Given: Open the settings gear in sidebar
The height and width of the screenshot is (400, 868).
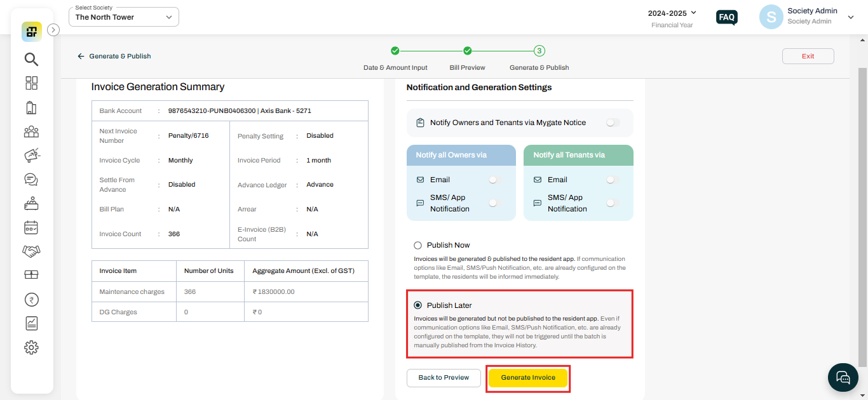Looking at the screenshot, I should (31, 347).
